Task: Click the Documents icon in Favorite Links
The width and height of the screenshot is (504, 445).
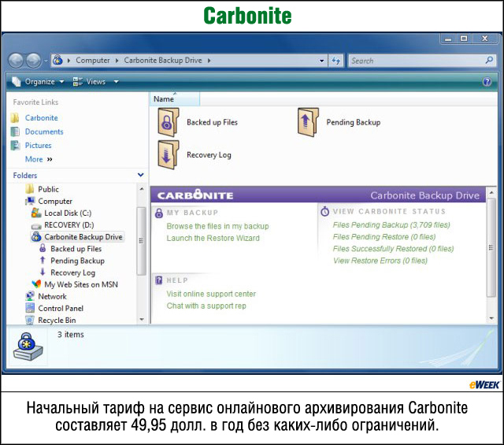Action: [15, 132]
